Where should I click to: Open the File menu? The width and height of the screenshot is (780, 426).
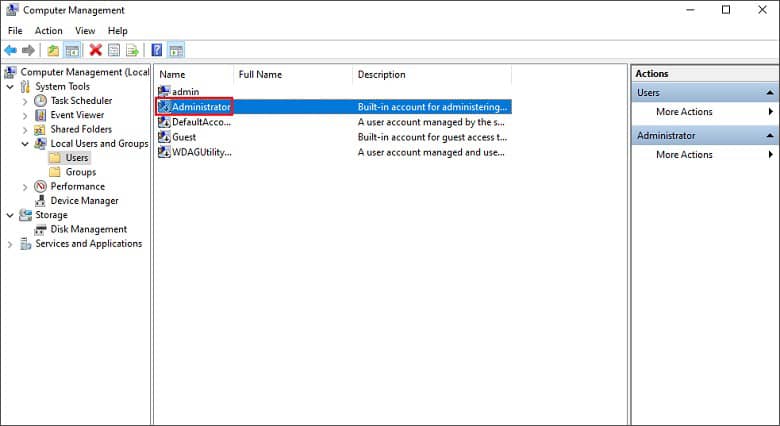(15, 31)
